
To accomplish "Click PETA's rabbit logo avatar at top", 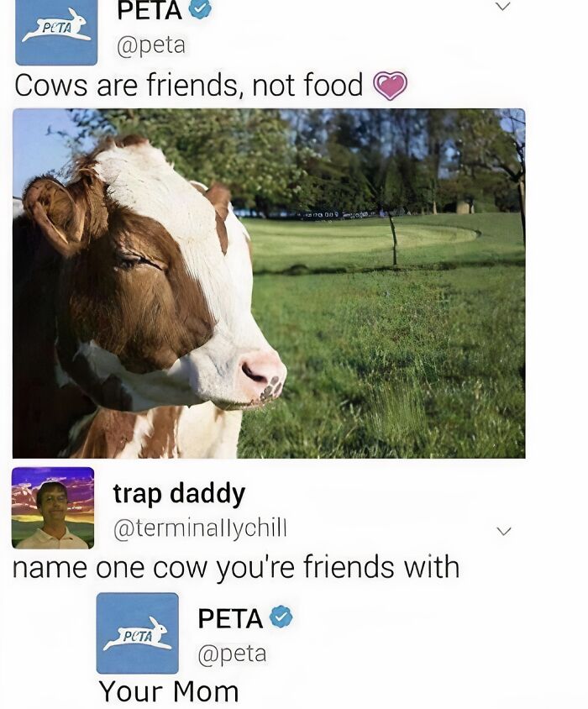I will click(56, 32).
